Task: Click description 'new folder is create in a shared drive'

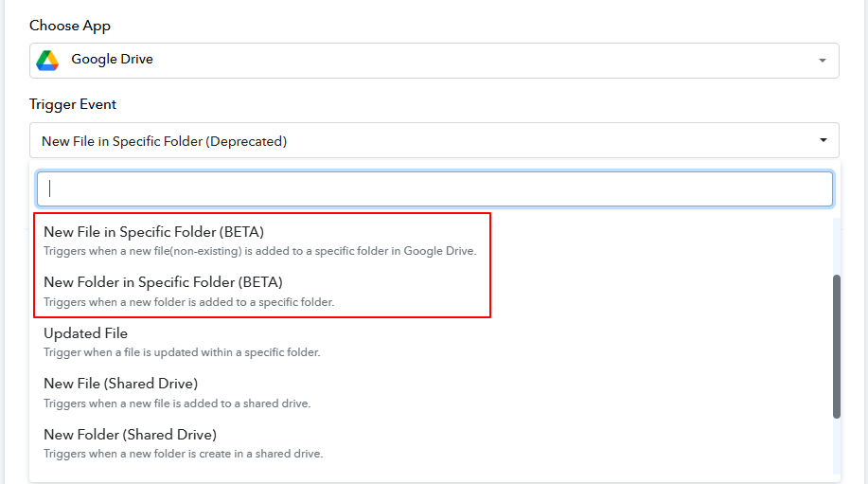Action: pos(183,454)
